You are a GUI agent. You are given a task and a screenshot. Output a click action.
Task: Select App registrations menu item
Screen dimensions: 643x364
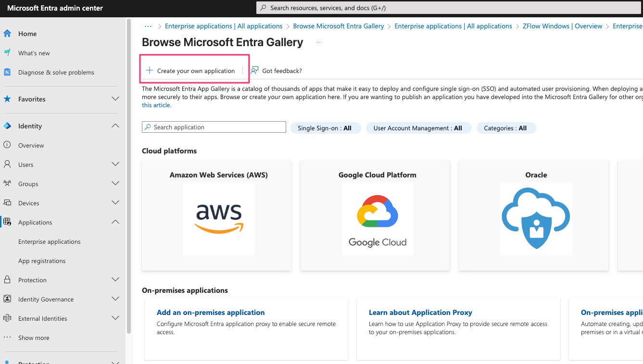coord(42,261)
